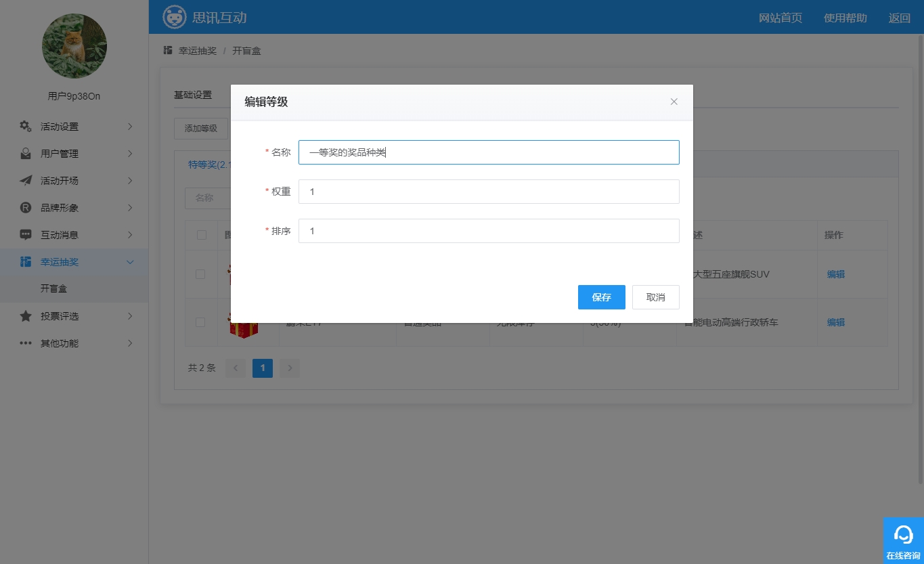Click the 投票评选 star icon
924x564 pixels.
[x=26, y=316]
